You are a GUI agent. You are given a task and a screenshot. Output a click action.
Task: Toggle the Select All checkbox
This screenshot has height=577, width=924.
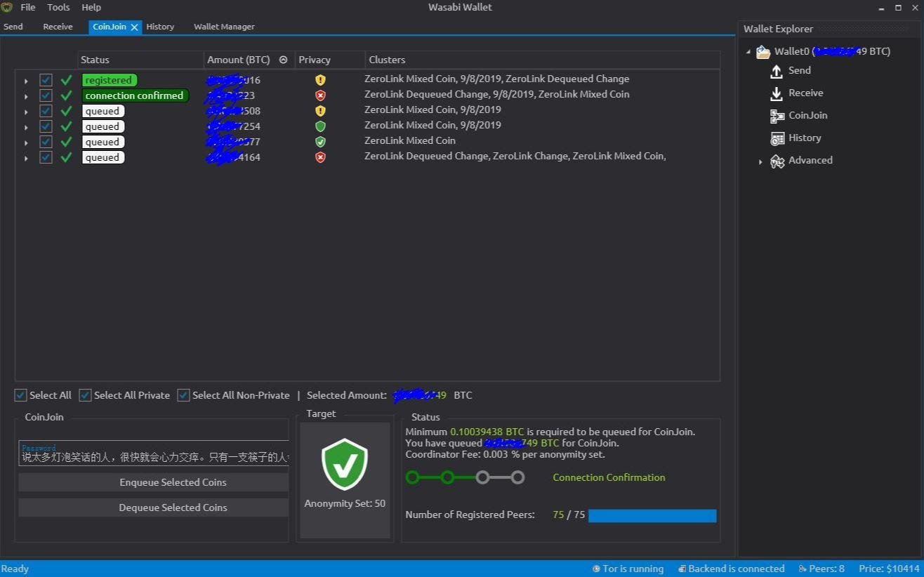coord(21,395)
